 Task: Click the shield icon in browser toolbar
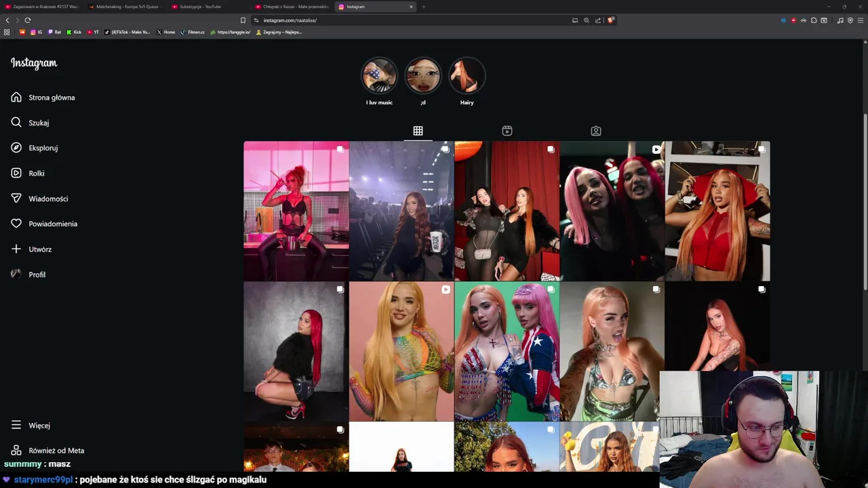coord(850,20)
